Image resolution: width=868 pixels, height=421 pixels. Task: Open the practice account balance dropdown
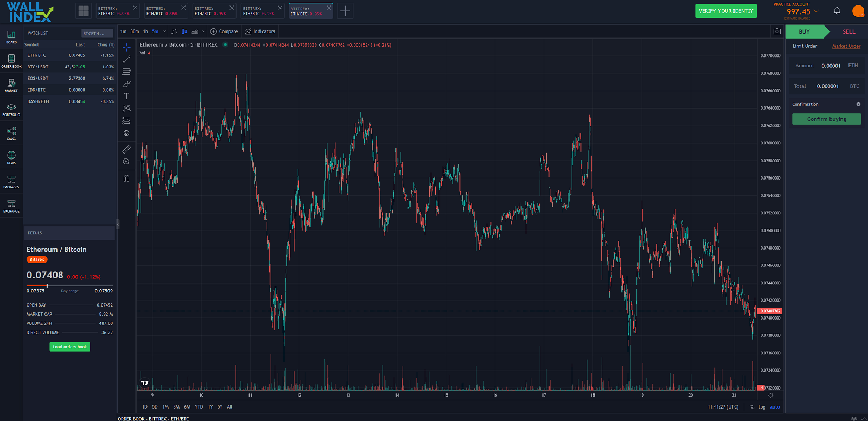(816, 11)
